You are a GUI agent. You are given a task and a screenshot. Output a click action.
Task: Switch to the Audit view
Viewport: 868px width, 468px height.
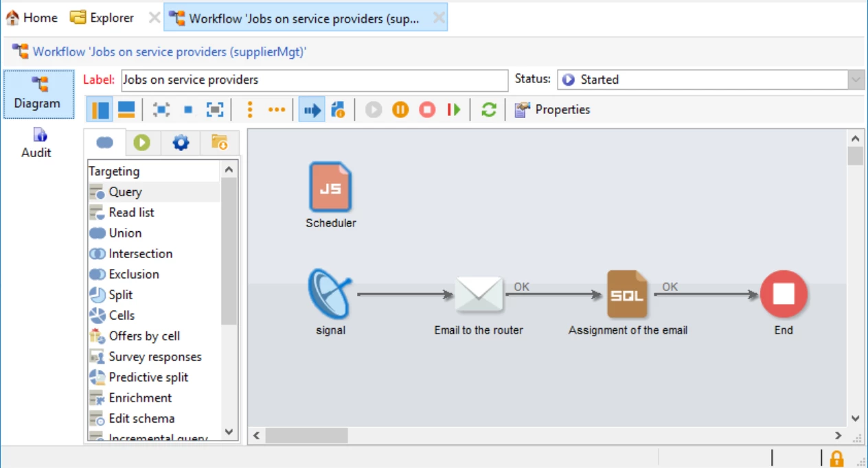tap(36, 143)
